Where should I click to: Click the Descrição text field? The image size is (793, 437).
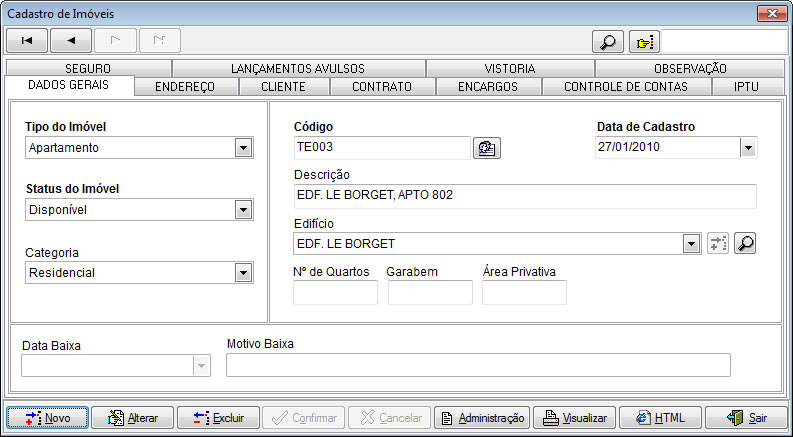tap(524, 195)
